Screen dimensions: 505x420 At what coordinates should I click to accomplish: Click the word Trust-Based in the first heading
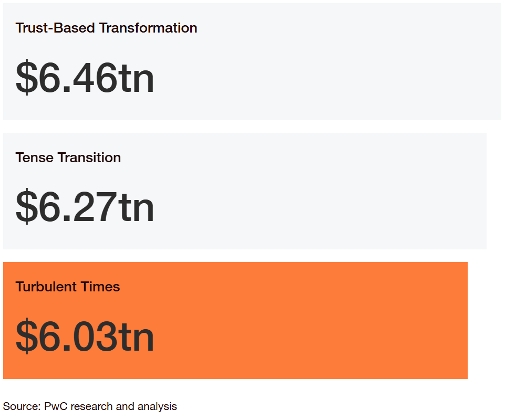coord(55,28)
